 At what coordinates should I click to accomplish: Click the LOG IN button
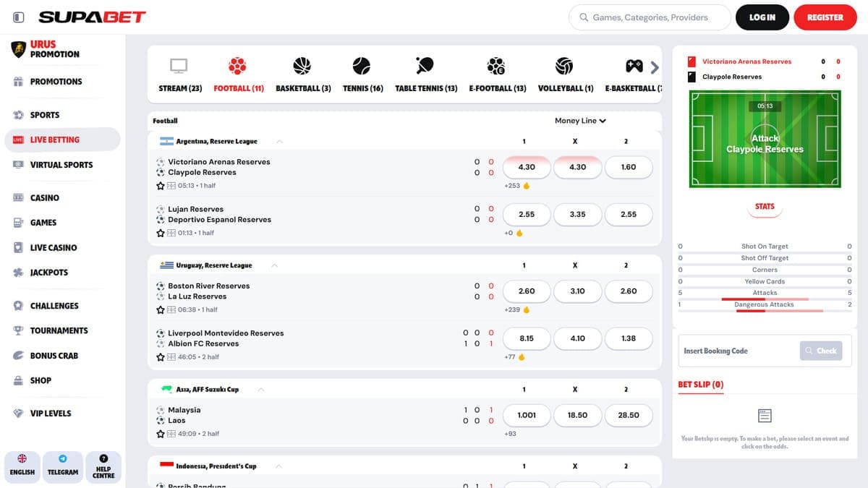tap(762, 17)
